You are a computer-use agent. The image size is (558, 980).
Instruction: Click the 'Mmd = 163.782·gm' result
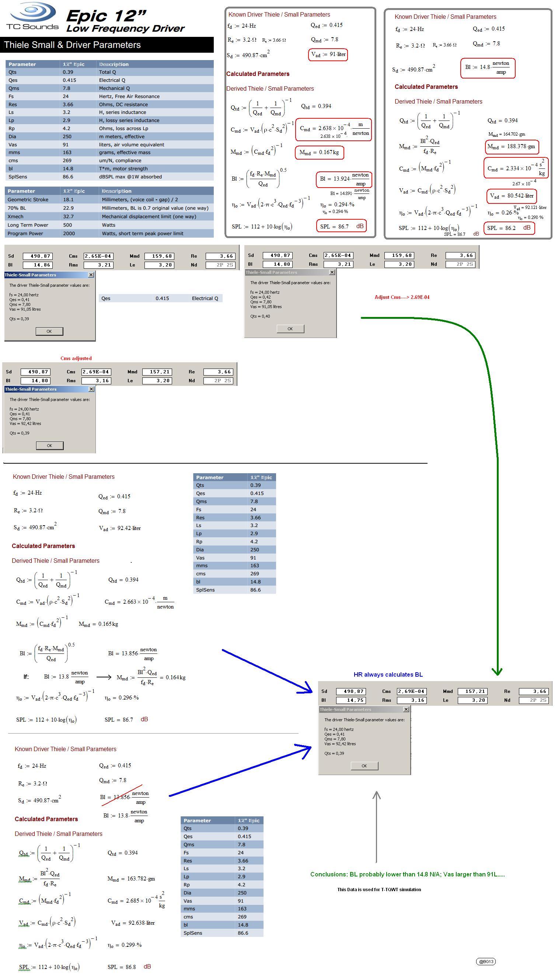click(x=131, y=879)
